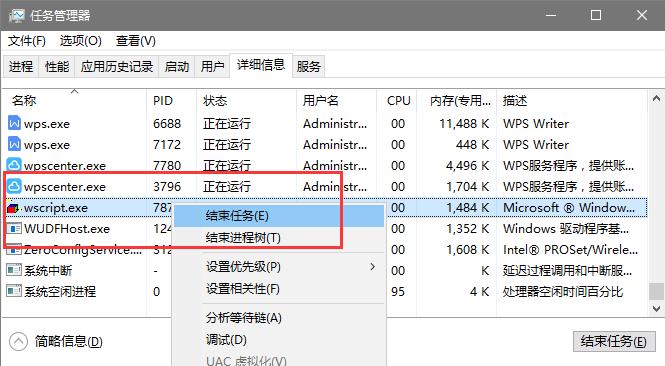Screen dimensions: 665x366
Task: Click the wps.exe icon with PID 6688
Action: tap(14, 123)
